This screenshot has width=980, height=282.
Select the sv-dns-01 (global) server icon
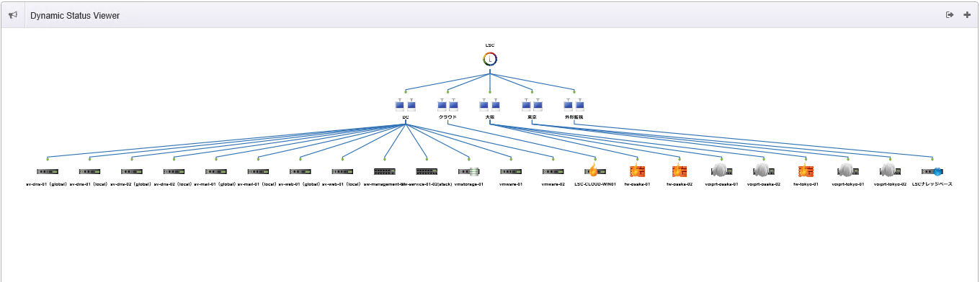pyautogui.click(x=48, y=172)
